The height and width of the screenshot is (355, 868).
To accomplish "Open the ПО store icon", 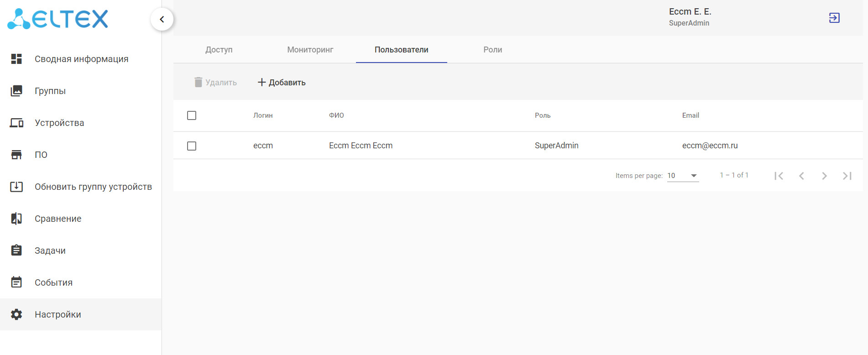I will click(16, 155).
